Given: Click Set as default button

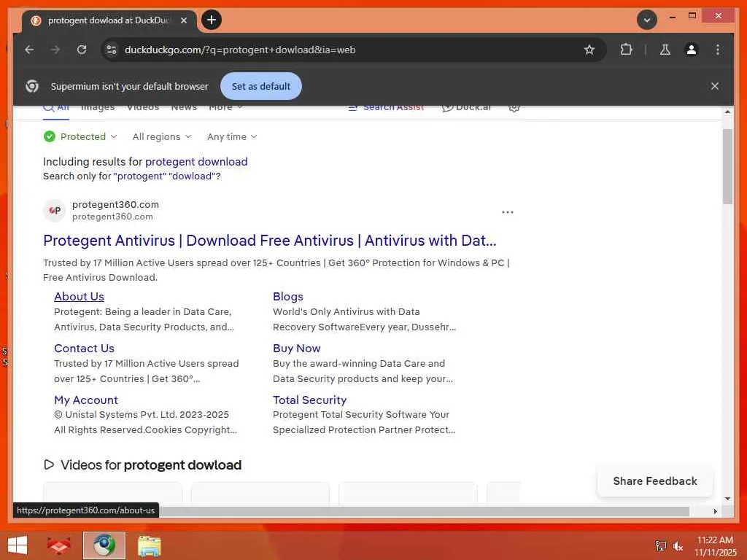Looking at the screenshot, I should (x=261, y=86).
